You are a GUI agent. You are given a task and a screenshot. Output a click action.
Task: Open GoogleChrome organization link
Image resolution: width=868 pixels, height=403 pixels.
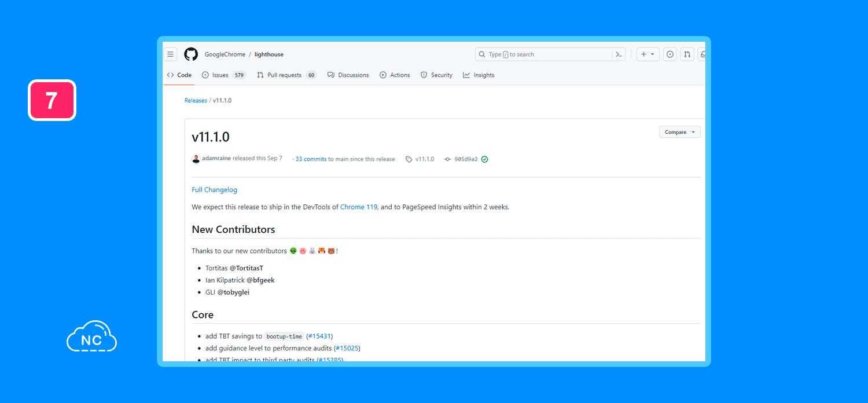(225, 54)
